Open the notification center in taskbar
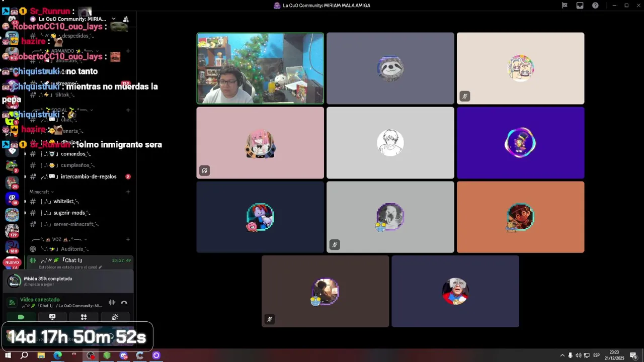The image size is (644, 362). click(633, 355)
